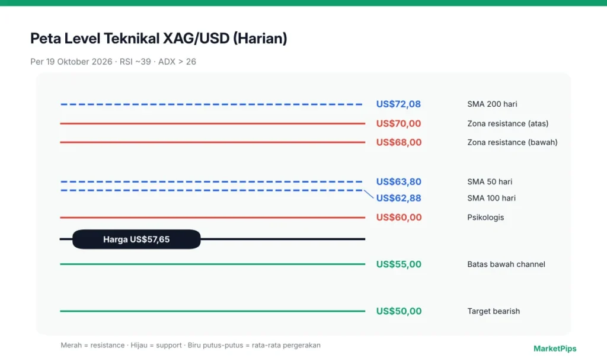This screenshot has width=607, height=364.
Task: Click the title Peta Level Teknikal XAG/USD (Harian)
Action: coord(159,39)
